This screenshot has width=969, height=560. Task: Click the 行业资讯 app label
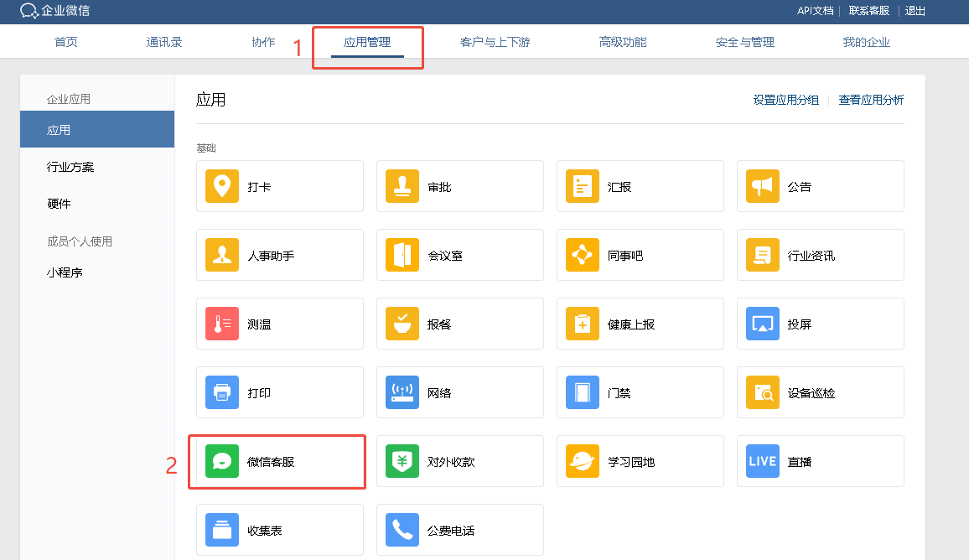tap(811, 256)
